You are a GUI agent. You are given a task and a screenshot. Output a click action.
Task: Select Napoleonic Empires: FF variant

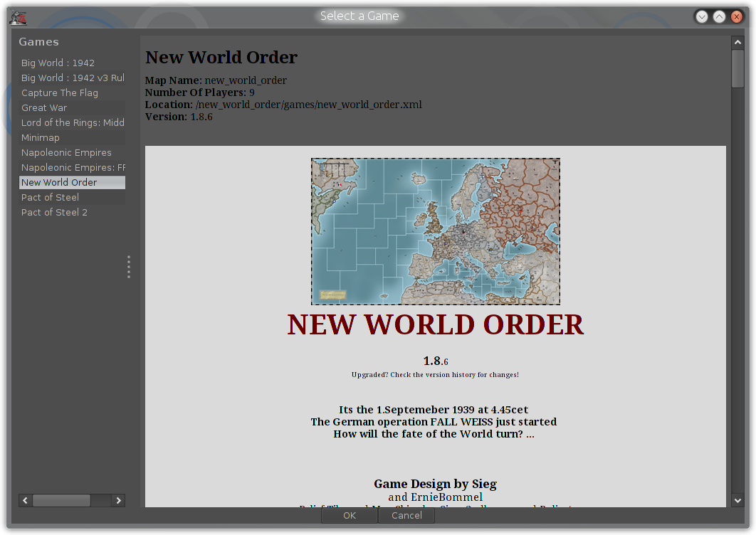coord(72,167)
